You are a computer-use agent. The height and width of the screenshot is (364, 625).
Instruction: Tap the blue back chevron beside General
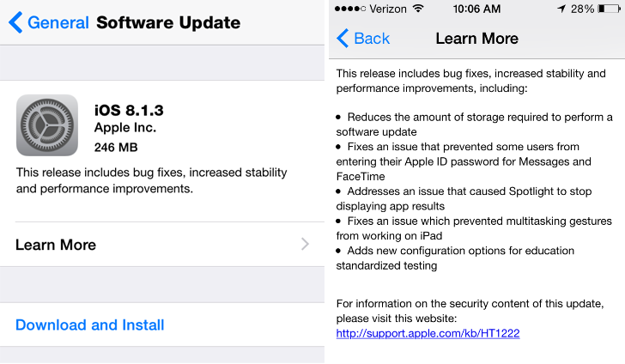15,22
